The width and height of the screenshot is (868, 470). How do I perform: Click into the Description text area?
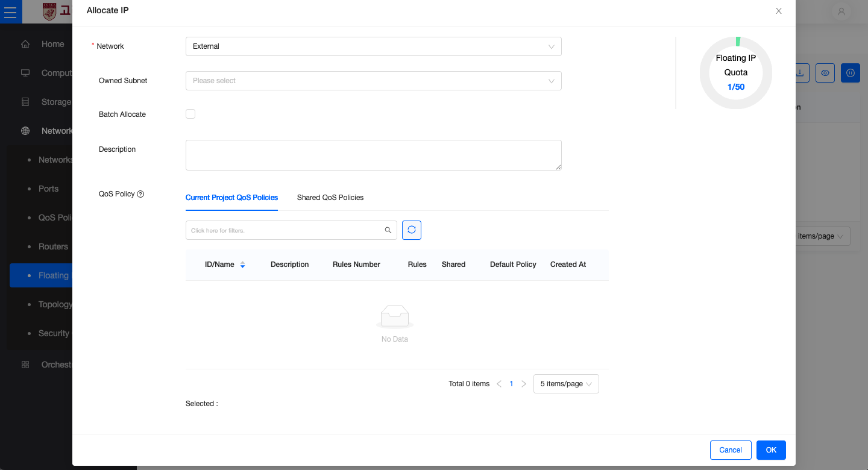tap(374, 155)
